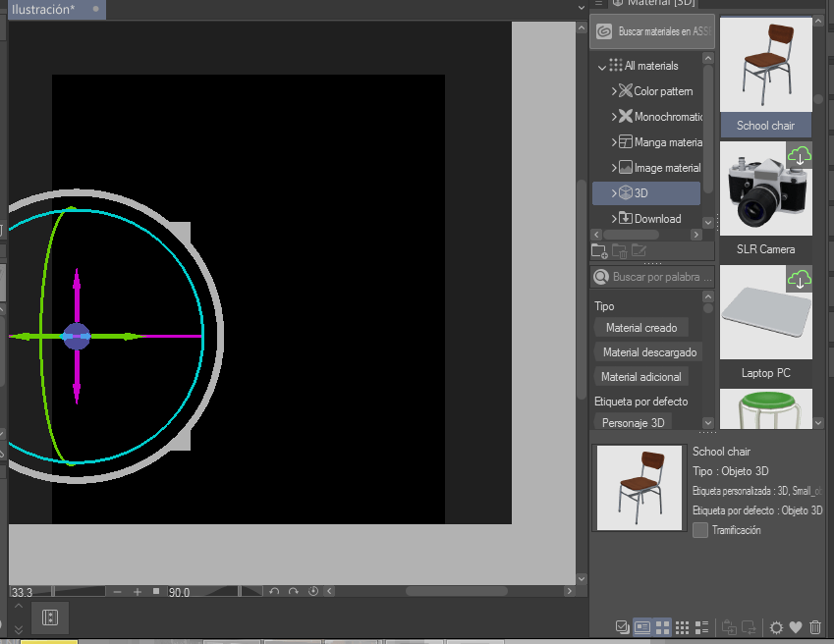Switch to small thumbnail grid view
This screenshot has height=644, width=834.
[x=682, y=627]
